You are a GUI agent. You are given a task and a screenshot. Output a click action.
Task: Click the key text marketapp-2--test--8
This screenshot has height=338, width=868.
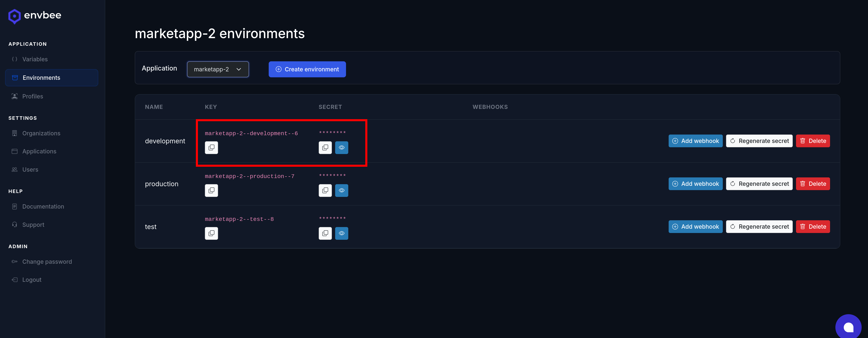click(239, 219)
